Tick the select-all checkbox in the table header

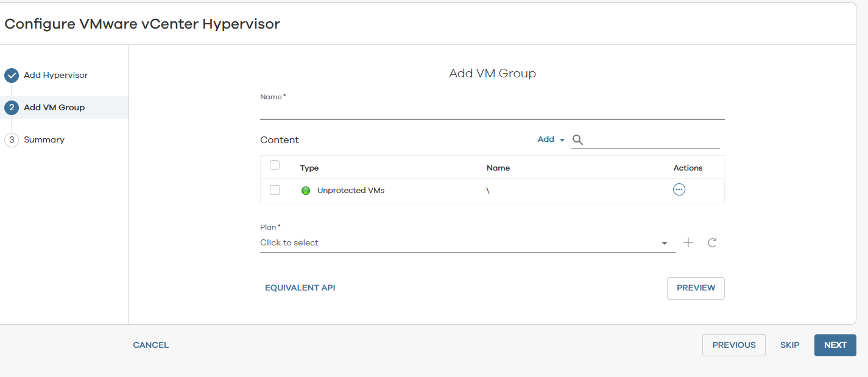[x=275, y=165]
